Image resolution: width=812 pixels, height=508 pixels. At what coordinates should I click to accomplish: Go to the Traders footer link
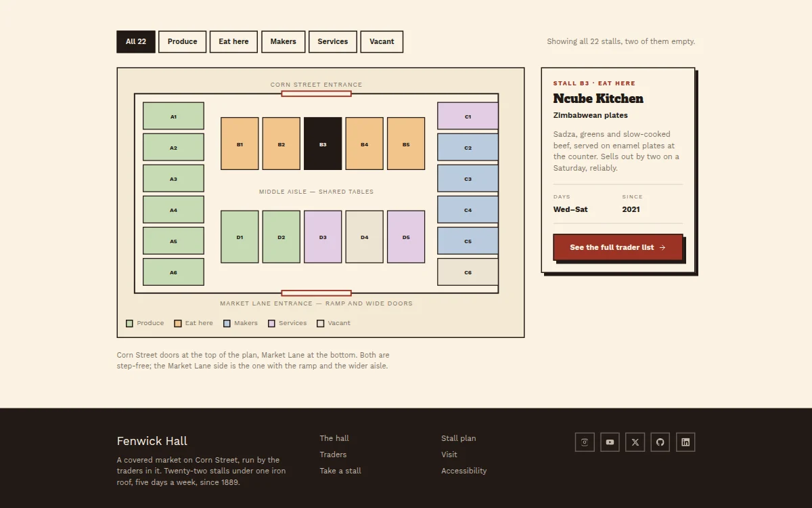pyautogui.click(x=333, y=454)
